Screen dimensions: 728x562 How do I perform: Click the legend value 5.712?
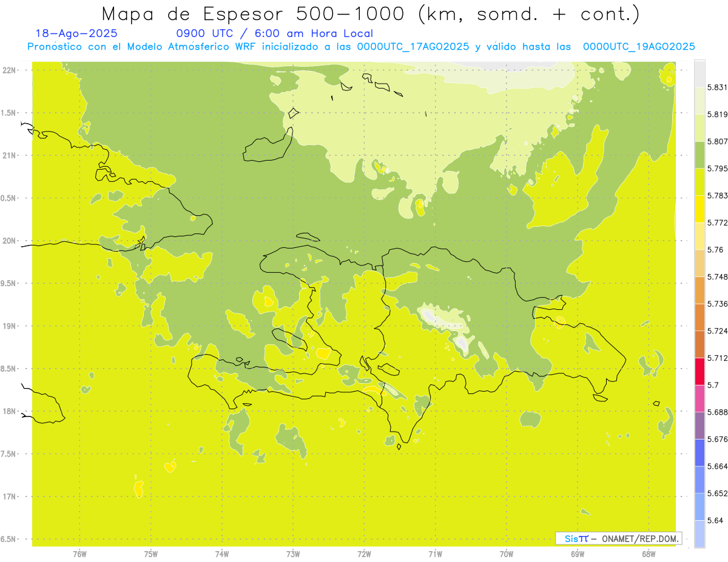pos(717,358)
